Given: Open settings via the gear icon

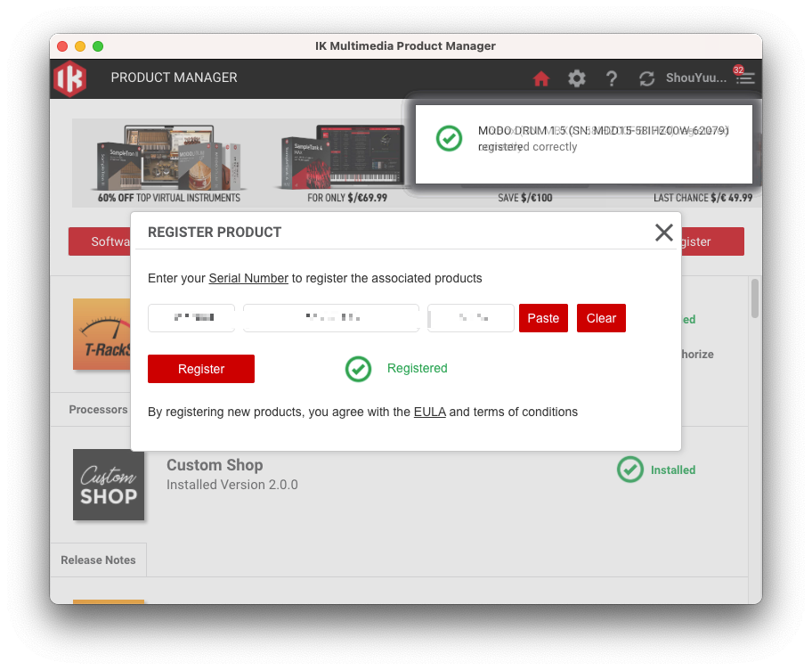Looking at the screenshot, I should pos(576,78).
